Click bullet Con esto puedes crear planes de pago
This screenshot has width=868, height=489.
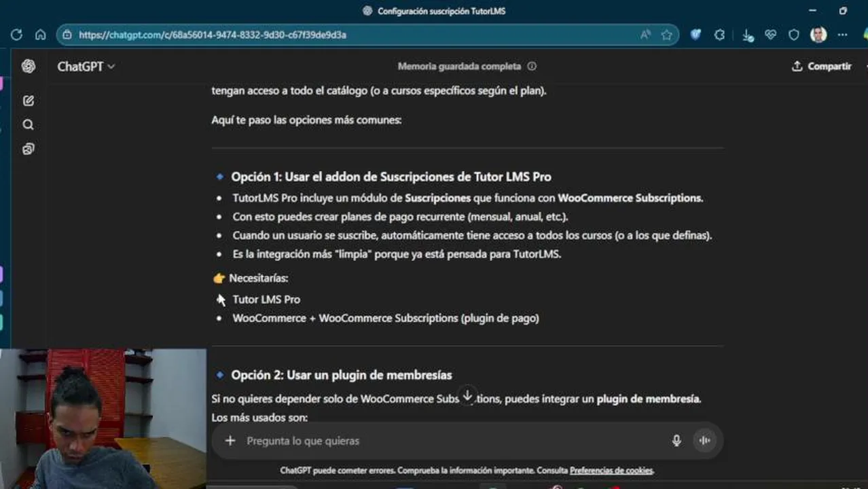coord(400,217)
